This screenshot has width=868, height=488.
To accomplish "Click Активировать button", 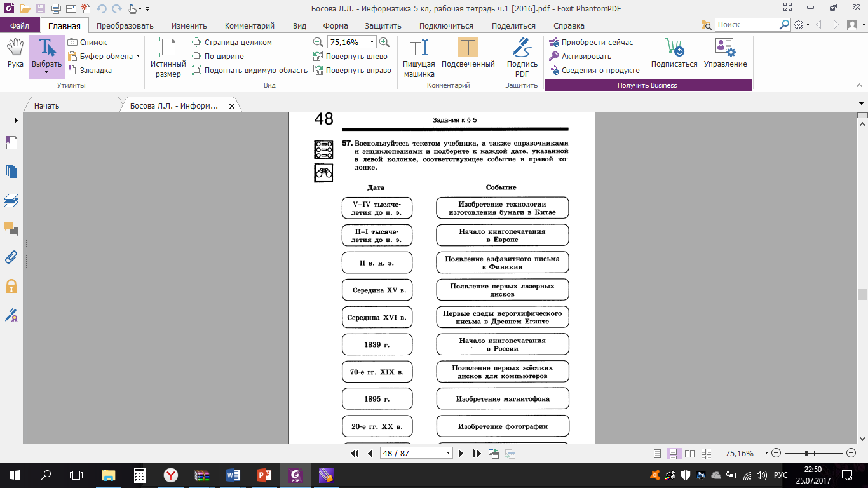I will pos(580,56).
